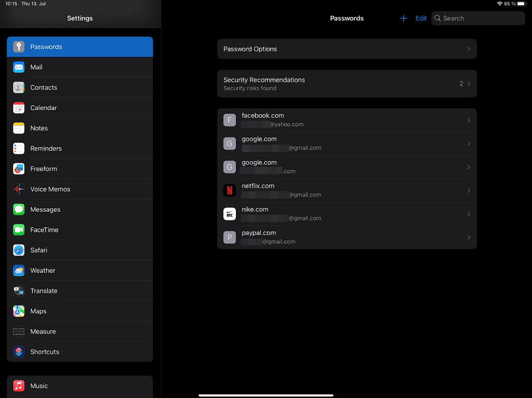Expand Password Options with its chevron
532x398 pixels.
tap(468, 49)
